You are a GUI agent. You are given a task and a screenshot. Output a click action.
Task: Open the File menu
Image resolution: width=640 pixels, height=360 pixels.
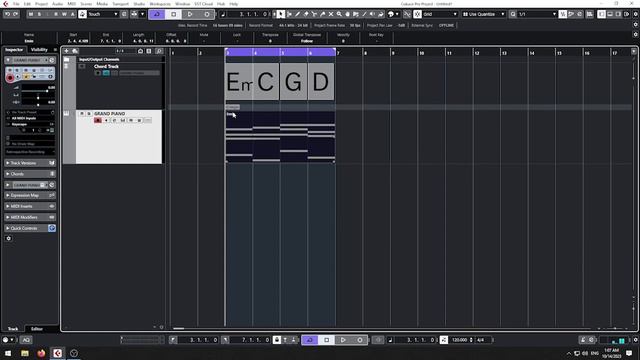[16, 4]
